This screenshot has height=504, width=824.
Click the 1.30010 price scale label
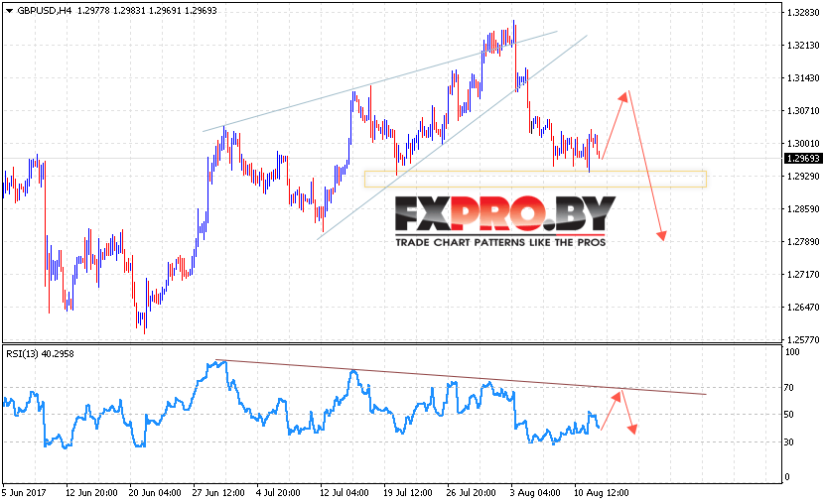(x=803, y=143)
